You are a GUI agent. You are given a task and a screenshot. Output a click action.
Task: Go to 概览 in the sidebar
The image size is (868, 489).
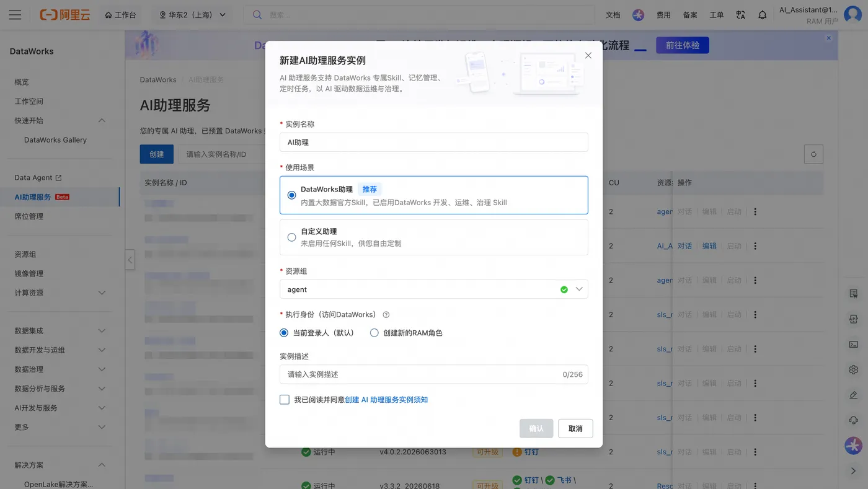(22, 82)
